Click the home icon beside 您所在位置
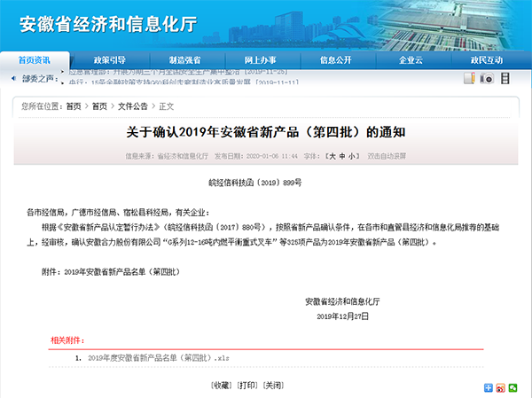 [18, 105]
